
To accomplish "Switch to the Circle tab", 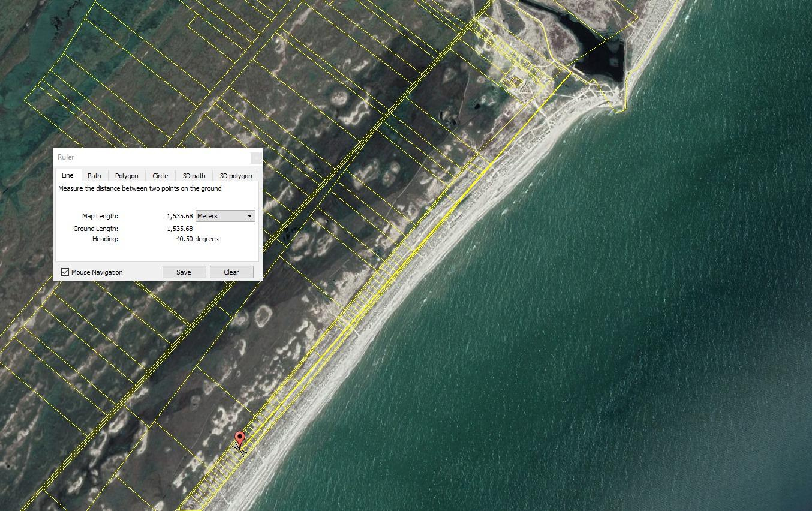I will pos(160,176).
